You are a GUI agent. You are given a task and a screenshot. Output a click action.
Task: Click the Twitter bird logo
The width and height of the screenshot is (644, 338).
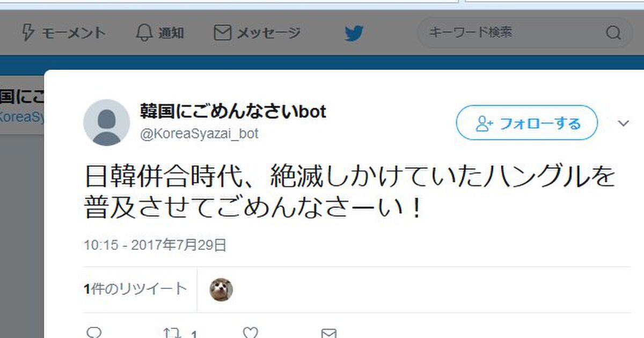[x=354, y=34]
